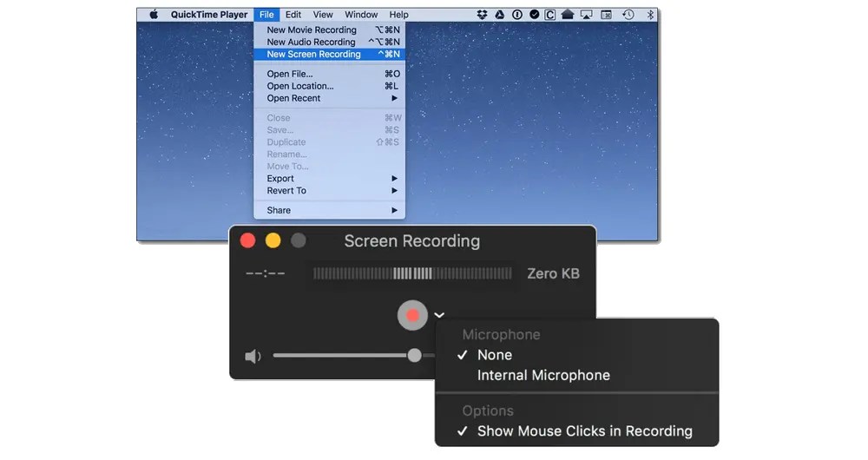Click the calendar window menu bar icon
Screen dimensions: 868x460
[x=607, y=15]
